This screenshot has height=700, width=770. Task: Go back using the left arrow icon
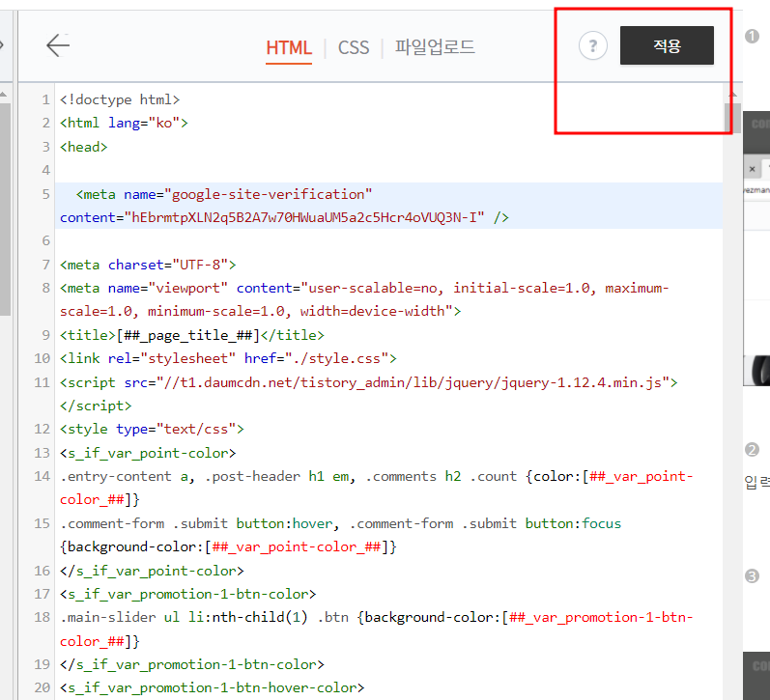[x=58, y=45]
